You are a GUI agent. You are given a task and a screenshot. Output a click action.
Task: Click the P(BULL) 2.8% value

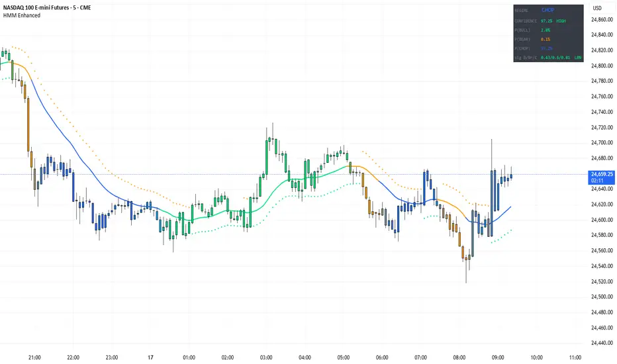(x=547, y=30)
